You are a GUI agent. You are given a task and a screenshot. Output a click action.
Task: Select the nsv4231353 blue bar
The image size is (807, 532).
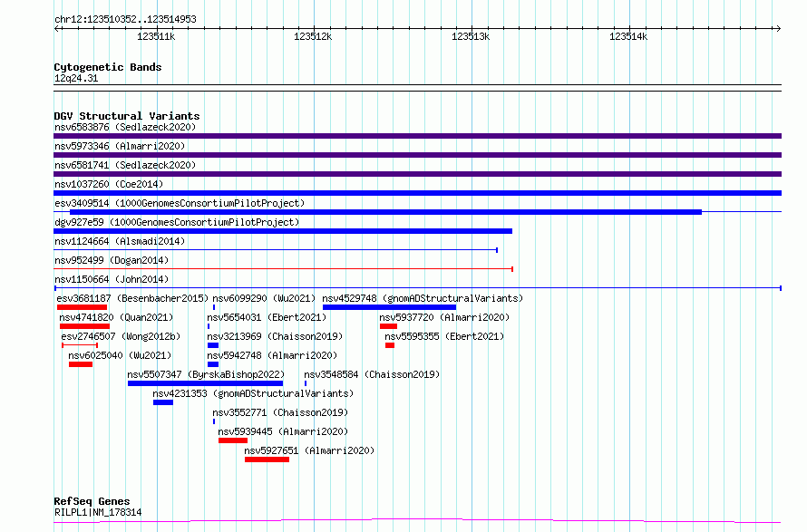pyautogui.click(x=163, y=402)
